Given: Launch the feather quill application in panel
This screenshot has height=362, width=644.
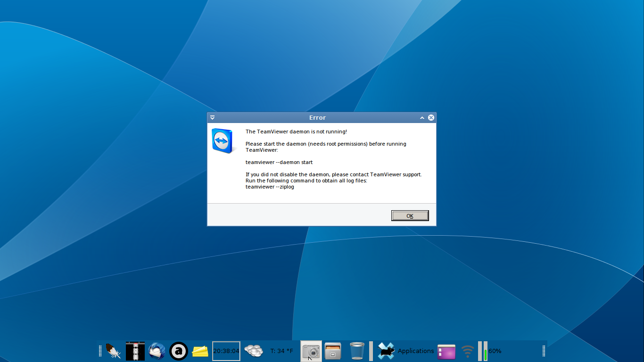Looking at the screenshot, I should pyautogui.click(x=113, y=351).
